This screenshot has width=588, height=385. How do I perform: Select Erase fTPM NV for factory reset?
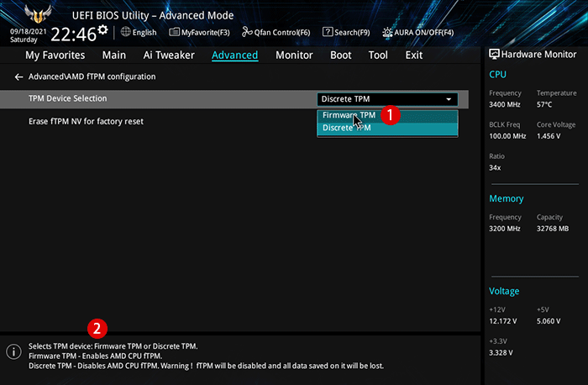[86, 121]
